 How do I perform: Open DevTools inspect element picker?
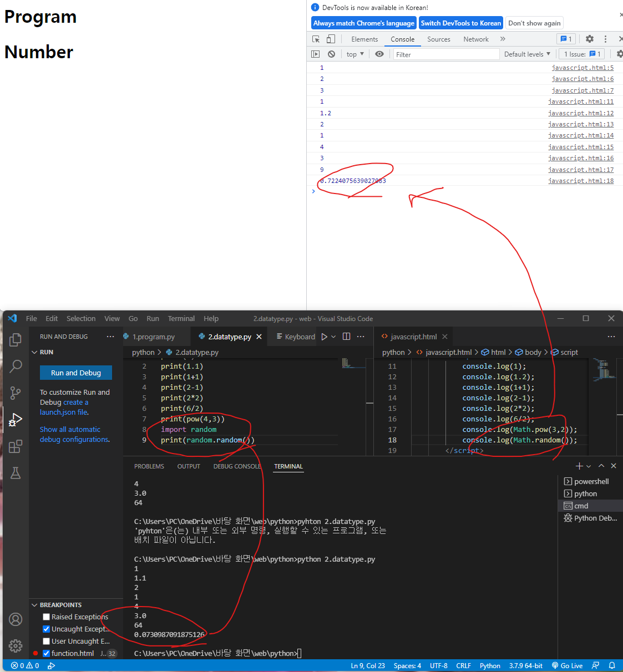click(x=316, y=39)
